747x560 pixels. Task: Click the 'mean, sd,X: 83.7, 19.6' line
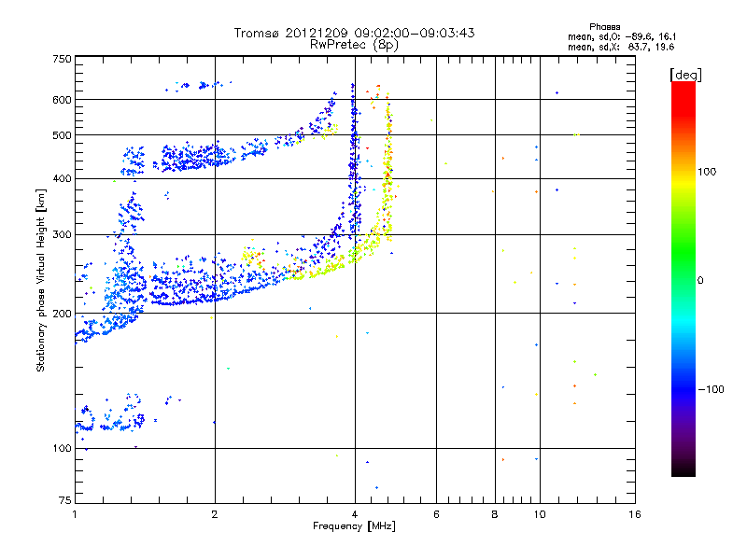(x=621, y=47)
